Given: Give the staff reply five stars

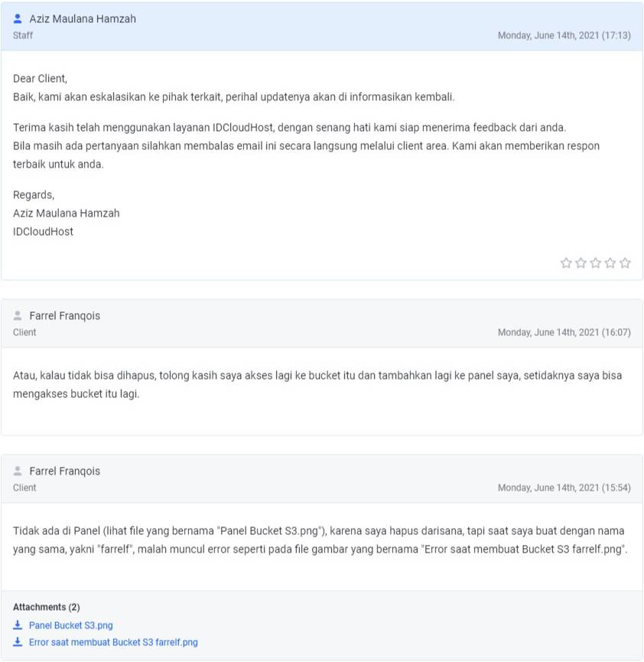Looking at the screenshot, I should point(625,263).
